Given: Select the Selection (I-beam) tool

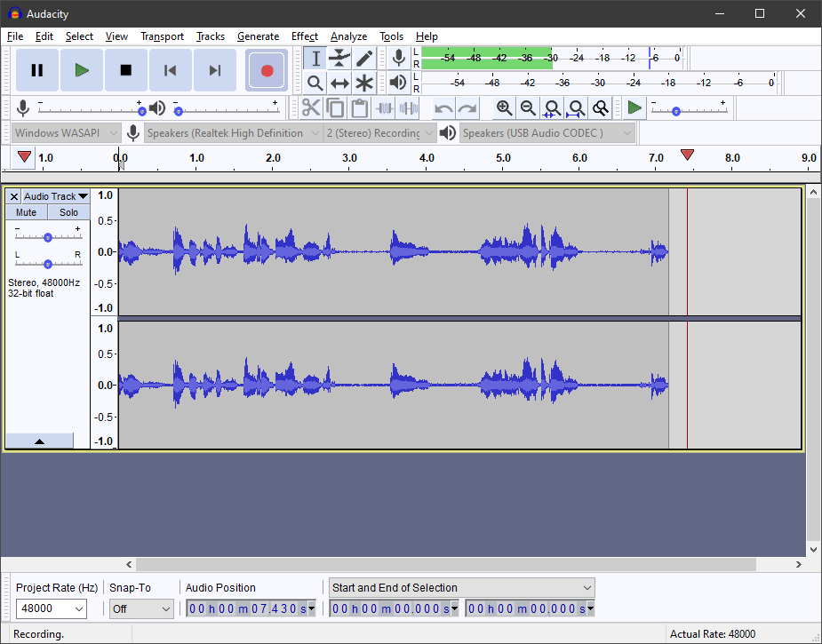Looking at the screenshot, I should click(x=315, y=58).
